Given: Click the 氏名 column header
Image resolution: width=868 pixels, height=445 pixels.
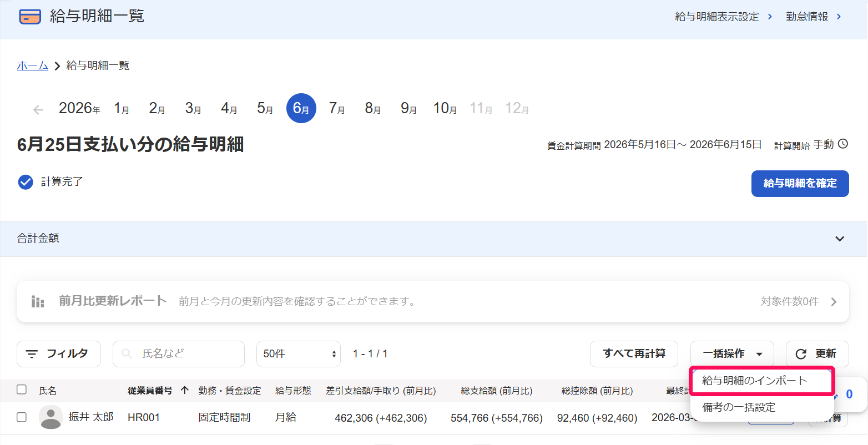Looking at the screenshot, I should (x=48, y=391).
